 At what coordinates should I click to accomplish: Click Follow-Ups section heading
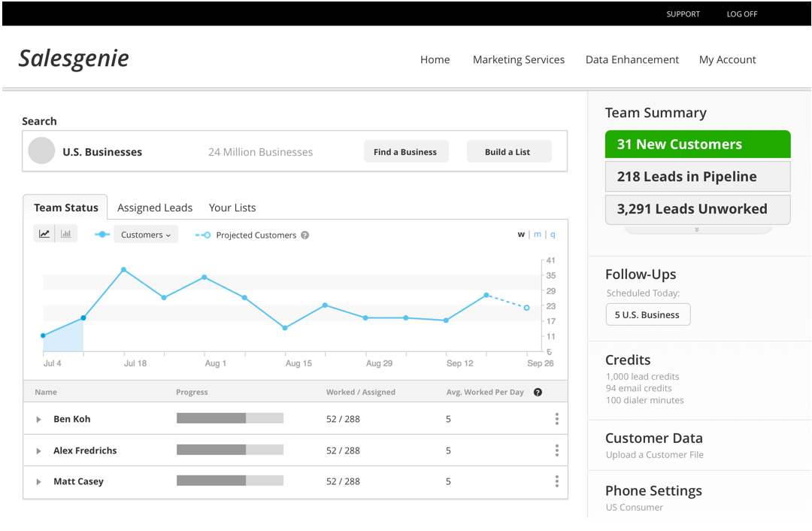(641, 274)
